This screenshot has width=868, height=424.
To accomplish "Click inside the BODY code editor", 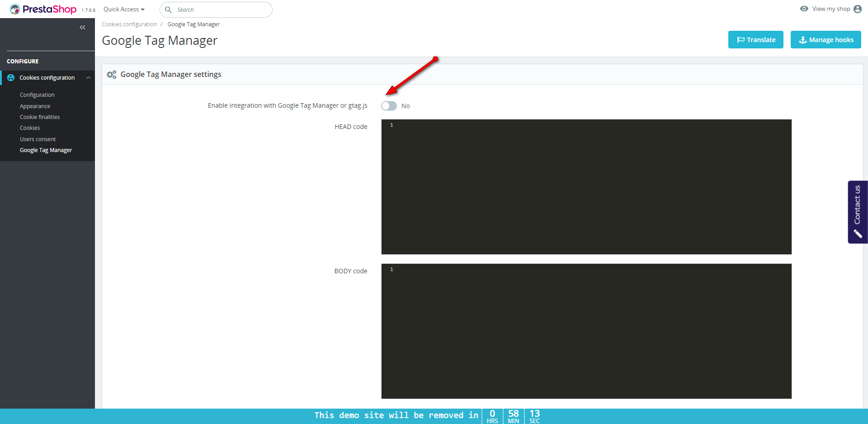I will click(586, 331).
